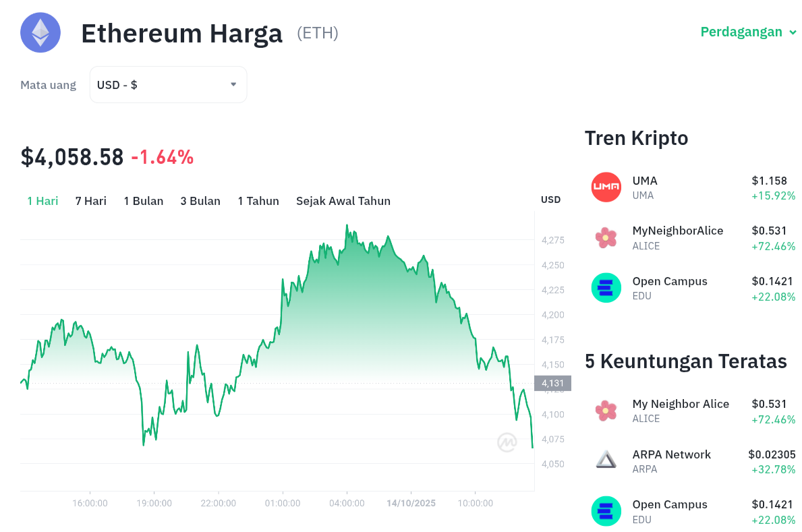Click Open Campus icon in Tren Kripto
This screenshot has width=802, height=532.
pos(606,288)
